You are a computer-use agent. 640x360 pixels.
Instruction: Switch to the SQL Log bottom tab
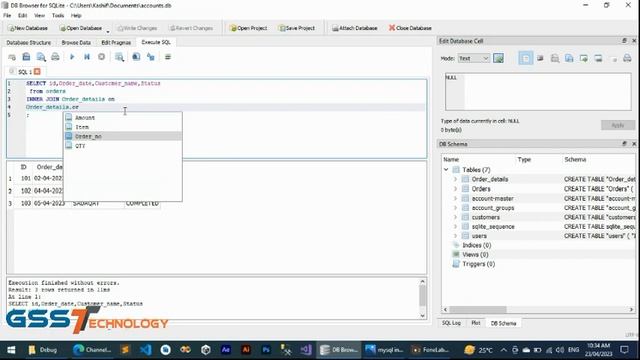(x=451, y=323)
